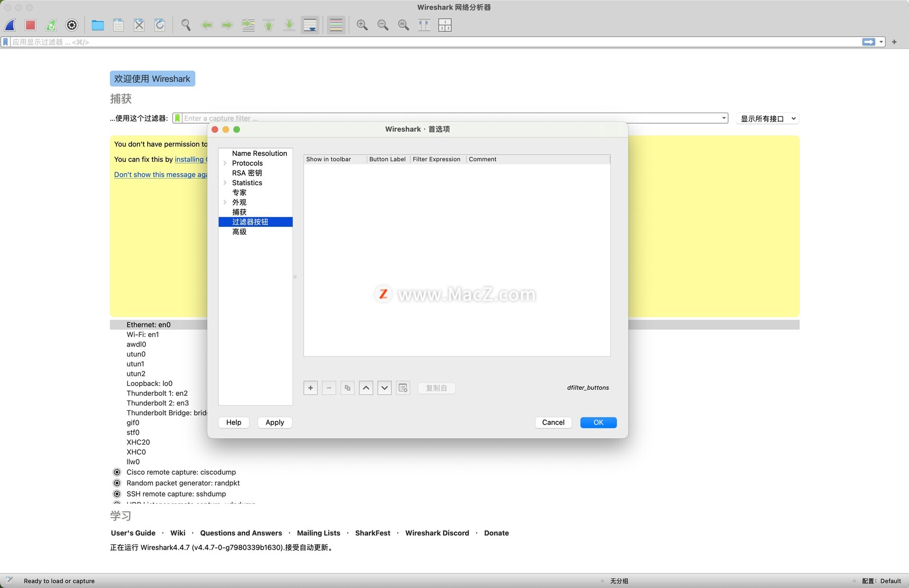Click capture file properties status icon
The image size is (909, 588).
9,581
